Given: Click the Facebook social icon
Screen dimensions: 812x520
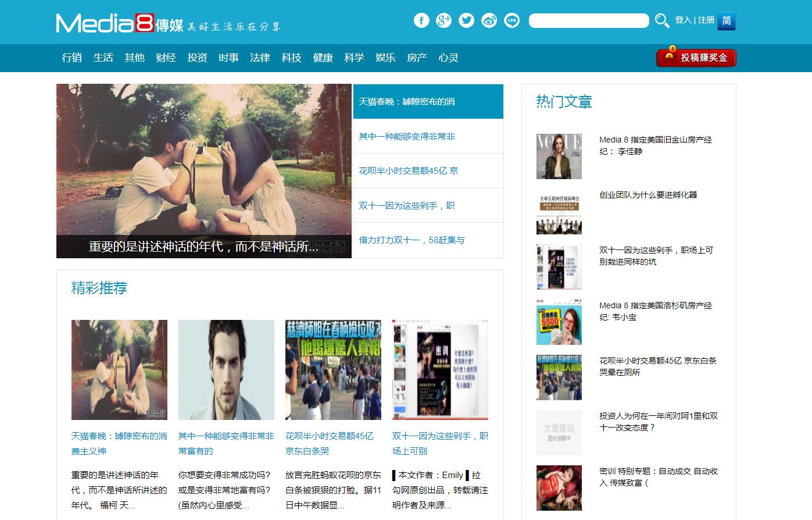Looking at the screenshot, I should (x=421, y=20).
